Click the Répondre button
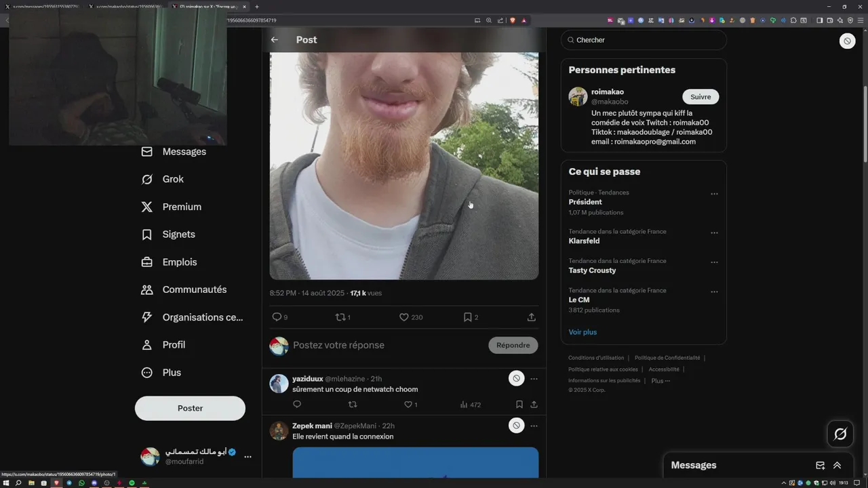The width and height of the screenshot is (868, 488). coord(513,345)
